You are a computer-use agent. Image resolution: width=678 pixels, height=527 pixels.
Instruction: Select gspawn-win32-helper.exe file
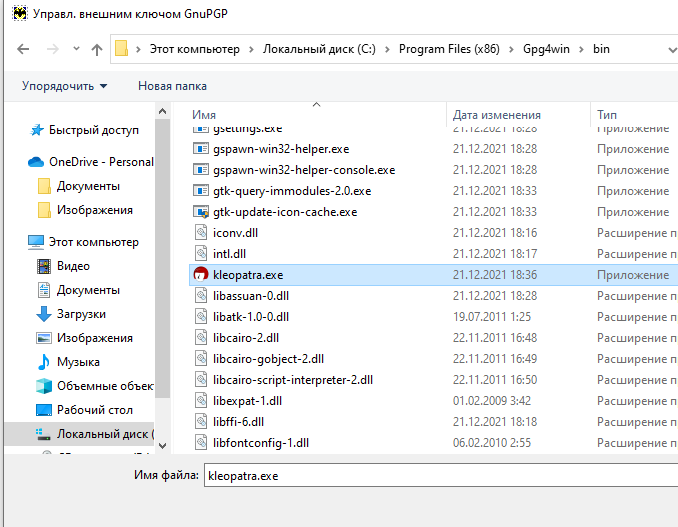click(281, 149)
